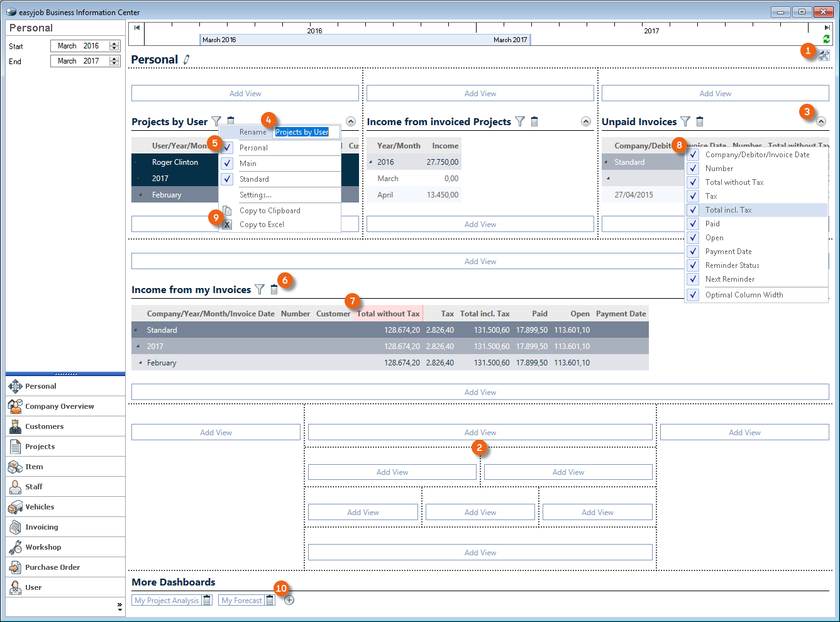Viewport: 840px width, 622px height.
Task: Collapse the Unpaid Invoices view
Action: (821, 121)
